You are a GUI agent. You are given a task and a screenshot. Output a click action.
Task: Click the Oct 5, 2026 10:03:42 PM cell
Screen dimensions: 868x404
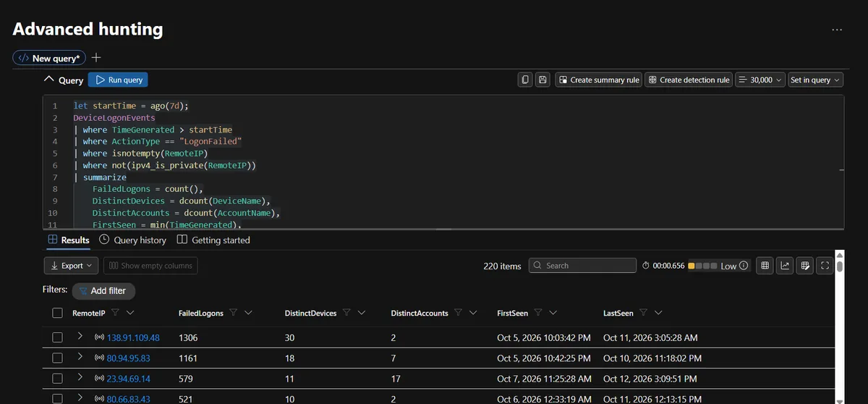point(544,337)
